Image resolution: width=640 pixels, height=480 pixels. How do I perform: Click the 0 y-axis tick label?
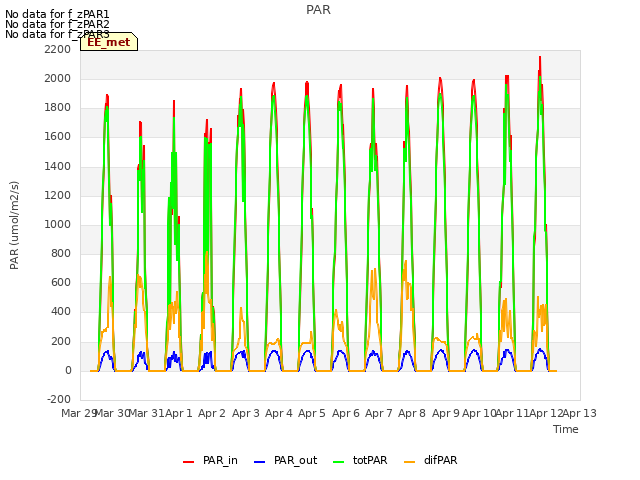(68, 370)
